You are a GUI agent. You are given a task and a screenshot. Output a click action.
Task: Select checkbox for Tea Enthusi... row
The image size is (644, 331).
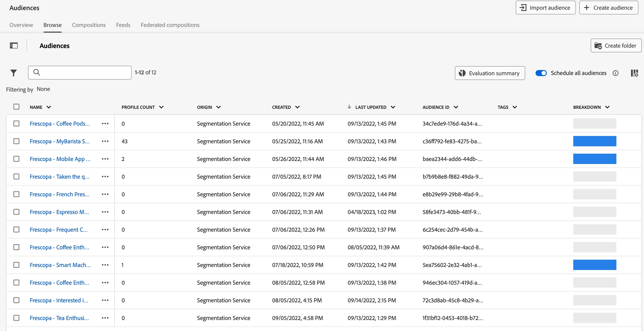(17, 318)
